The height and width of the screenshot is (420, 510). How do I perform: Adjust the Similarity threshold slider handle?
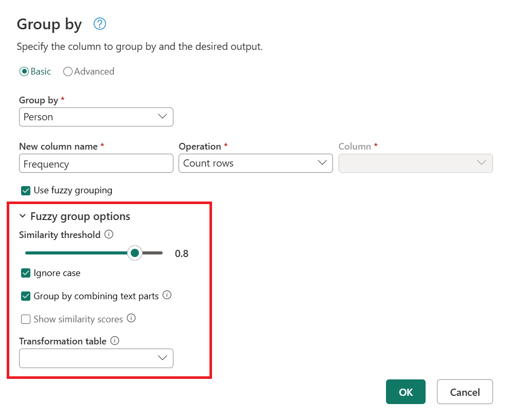(135, 253)
